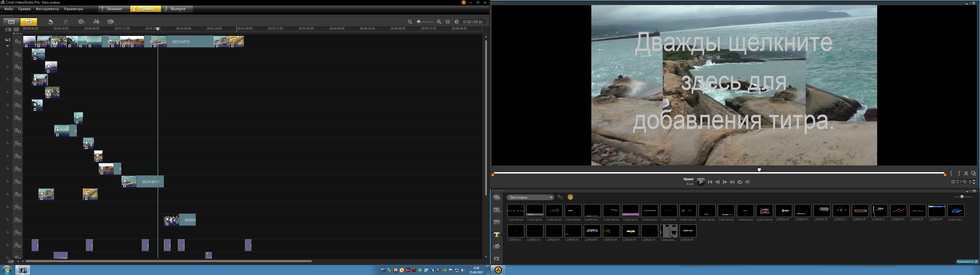Click the thumbnail size slider in library
The width and height of the screenshot is (980, 275).
pyautogui.click(x=962, y=197)
